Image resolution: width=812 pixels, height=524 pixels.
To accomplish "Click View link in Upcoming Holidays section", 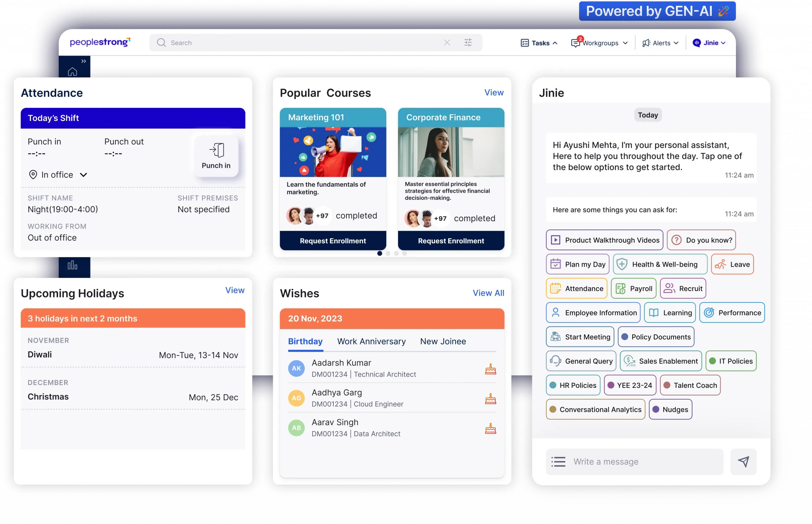I will pos(234,289).
